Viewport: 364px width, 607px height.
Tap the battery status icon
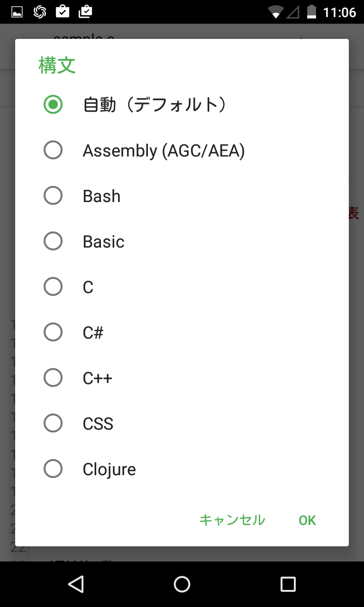tap(311, 12)
